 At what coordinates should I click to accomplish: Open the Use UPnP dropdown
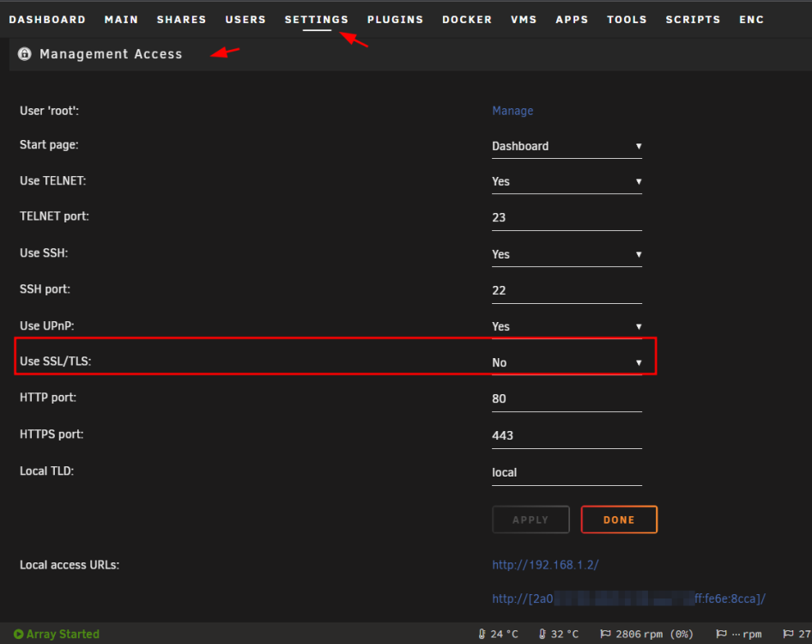567,327
